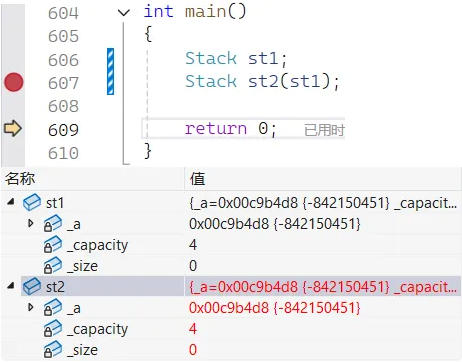The image size is (462, 362).
Task: Click the private field icon for st2 _capacity
Action: 53,329
